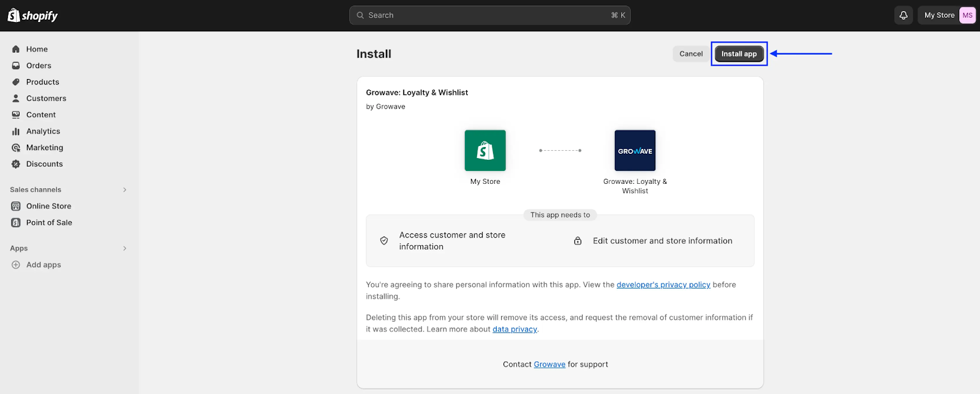The width and height of the screenshot is (980, 394).
Task: Click the Marketing target icon
Action: (16, 148)
